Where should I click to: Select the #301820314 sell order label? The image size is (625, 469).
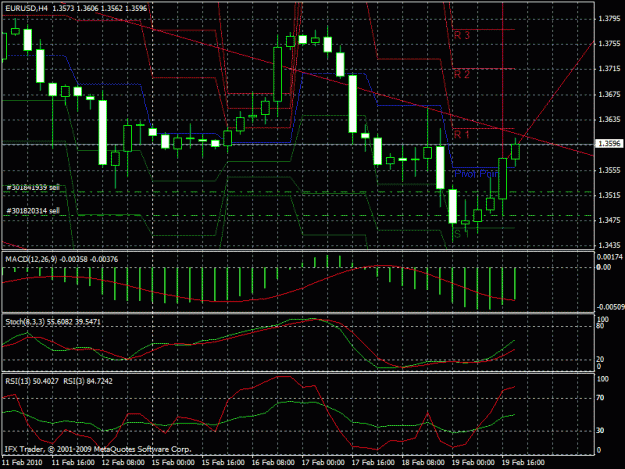point(33,210)
